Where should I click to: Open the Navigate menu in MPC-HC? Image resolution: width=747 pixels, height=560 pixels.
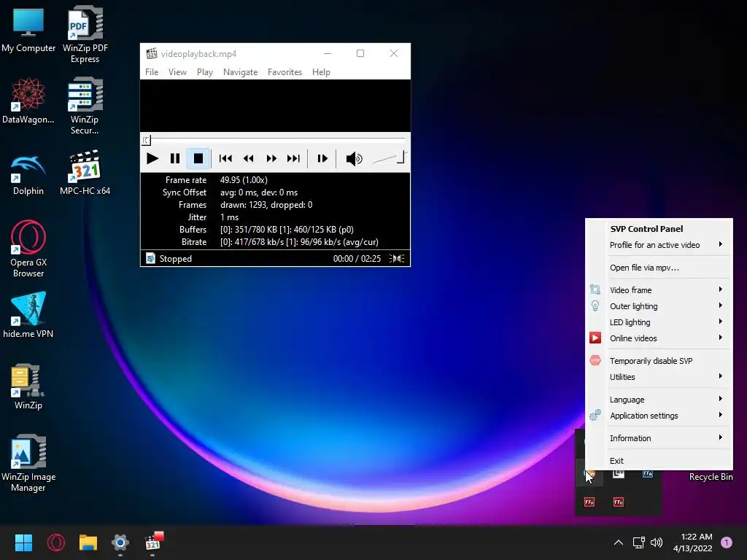tap(240, 72)
